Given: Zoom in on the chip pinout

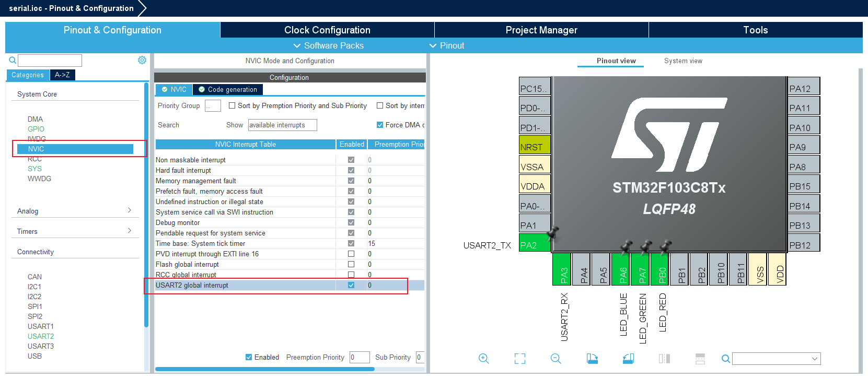Looking at the screenshot, I should pos(483,359).
